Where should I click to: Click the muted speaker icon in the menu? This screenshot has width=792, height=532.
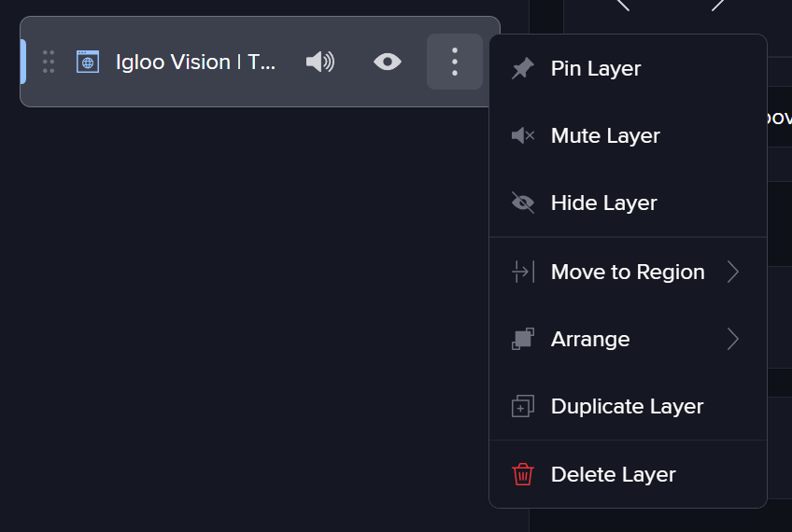523,136
